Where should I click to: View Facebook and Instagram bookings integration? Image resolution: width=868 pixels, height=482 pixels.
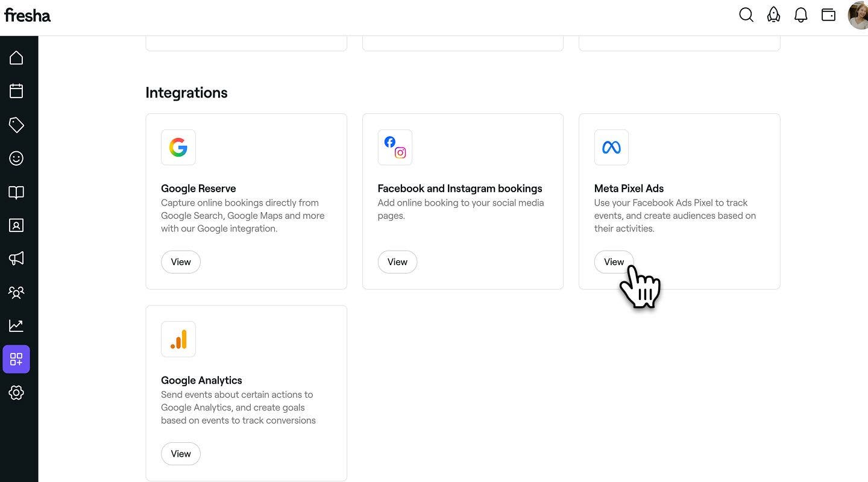[397, 262]
